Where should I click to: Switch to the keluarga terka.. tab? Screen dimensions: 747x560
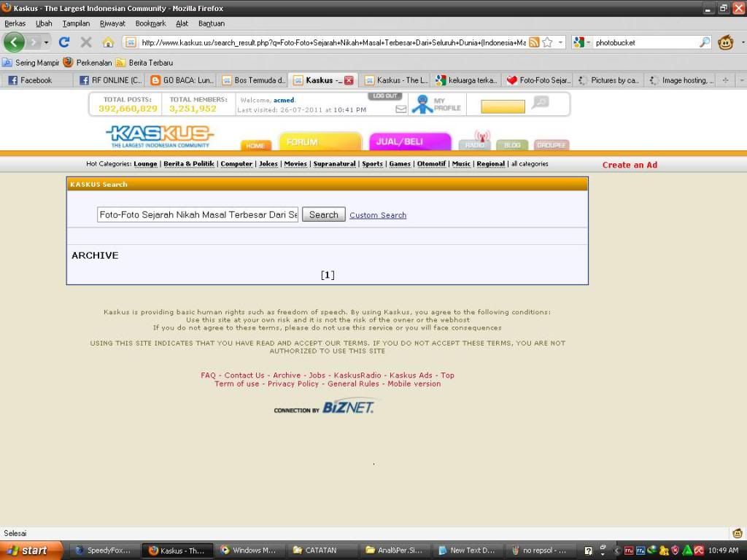pos(466,80)
